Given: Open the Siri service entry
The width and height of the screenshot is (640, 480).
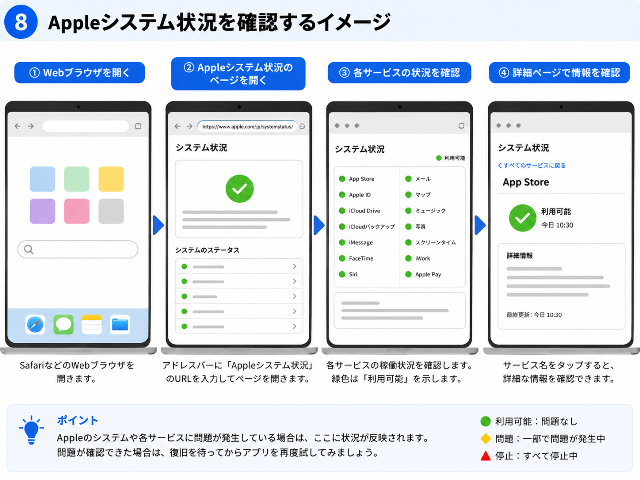Looking at the screenshot, I should [x=348, y=274].
